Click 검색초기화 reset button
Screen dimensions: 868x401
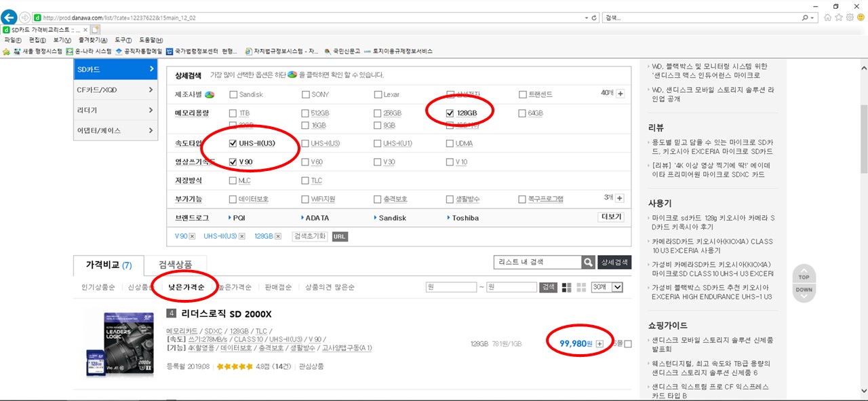310,236
